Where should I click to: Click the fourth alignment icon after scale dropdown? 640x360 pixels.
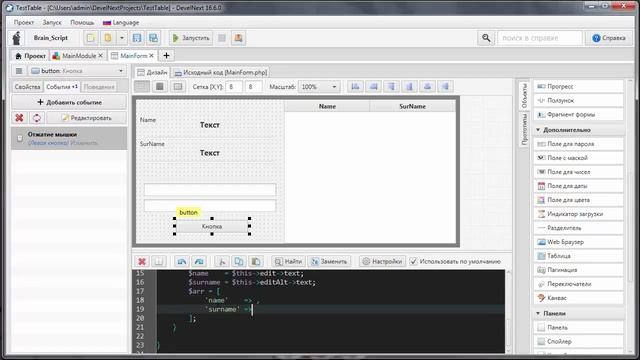point(409,87)
